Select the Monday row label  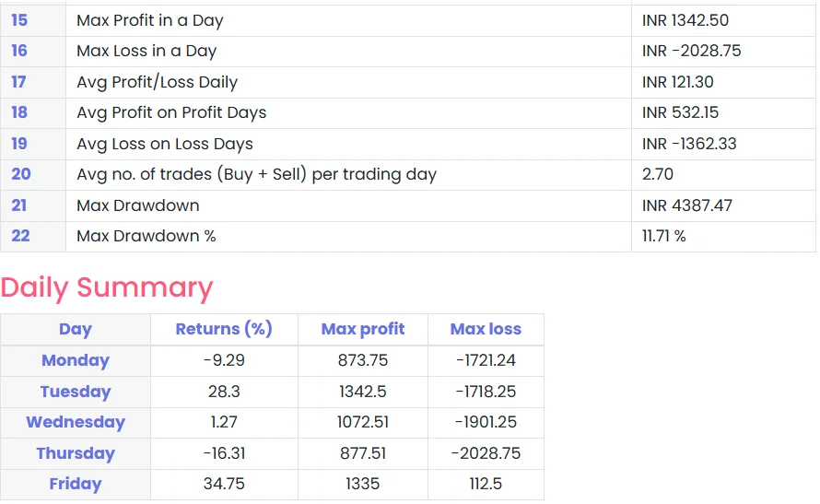point(76,360)
